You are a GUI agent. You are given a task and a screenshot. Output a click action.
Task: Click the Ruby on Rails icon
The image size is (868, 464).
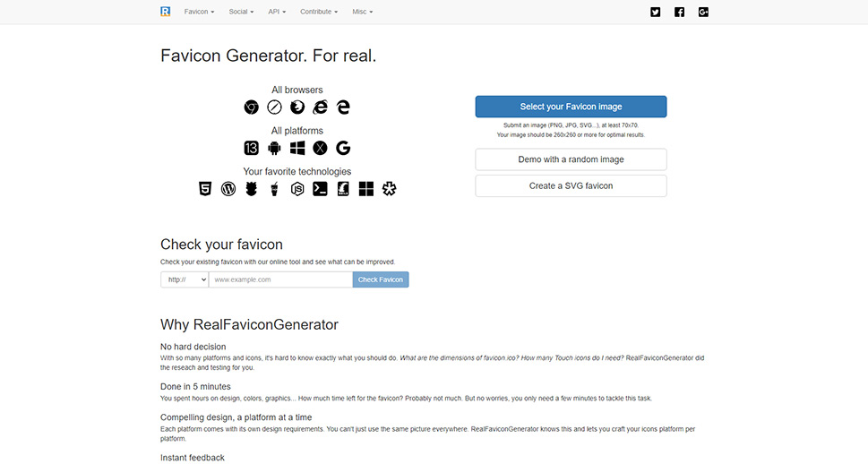click(x=343, y=189)
